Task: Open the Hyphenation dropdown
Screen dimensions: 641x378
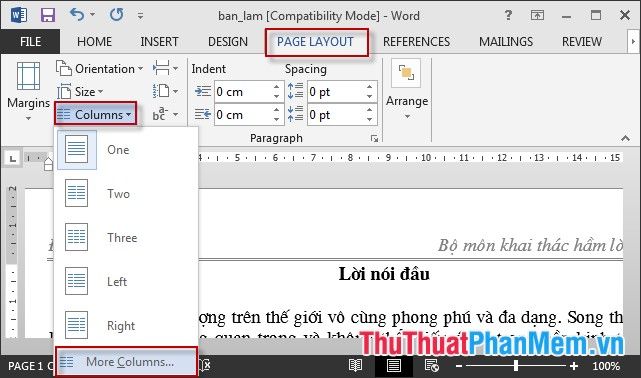Action: pyautogui.click(x=165, y=114)
